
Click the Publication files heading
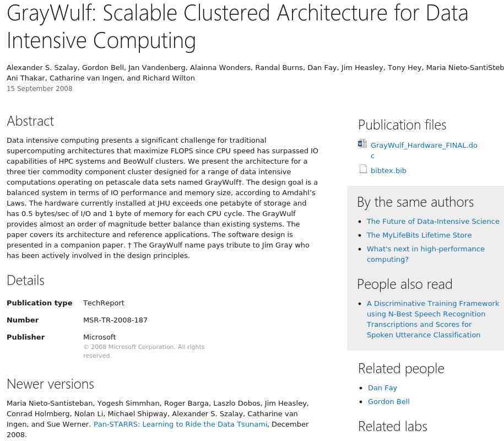tap(402, 125)
